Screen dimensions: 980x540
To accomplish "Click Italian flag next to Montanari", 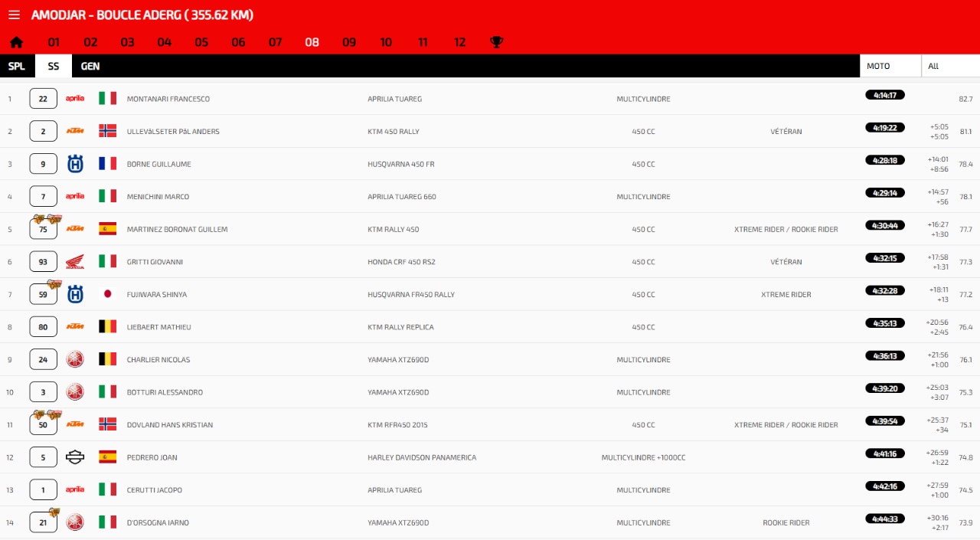I will (107, 99).
